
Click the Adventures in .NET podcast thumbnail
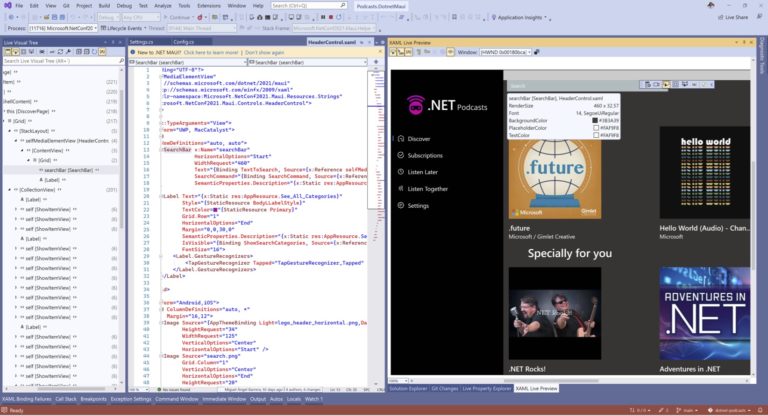coord(704,314)
